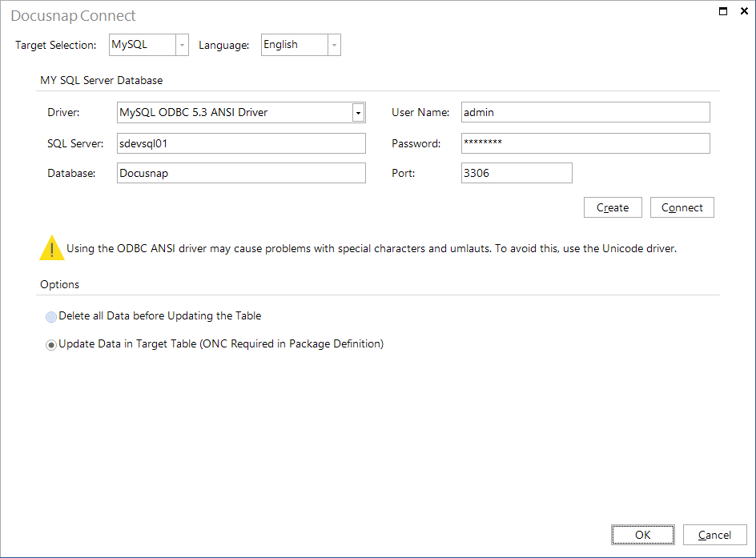Click the SQL Server input field
Image resolution: width=756 pixels, height=558 pixels.
point(241,143)
